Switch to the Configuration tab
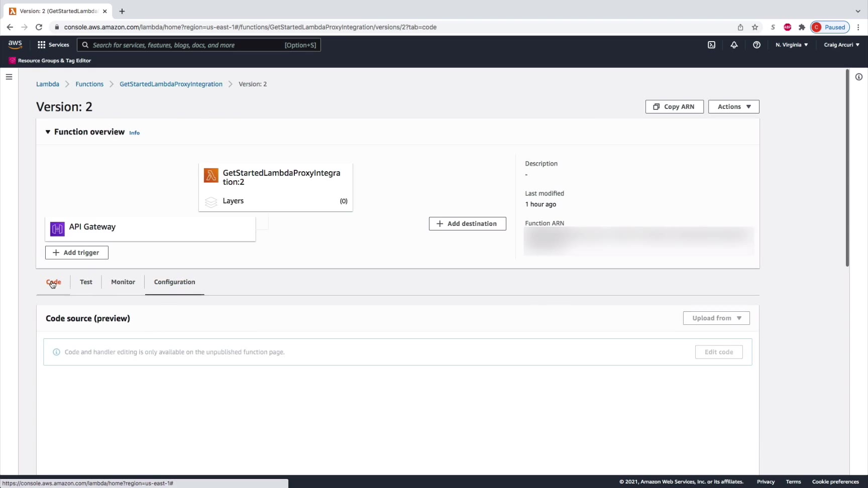Viewport: 868px width, 488px height. 174,282
